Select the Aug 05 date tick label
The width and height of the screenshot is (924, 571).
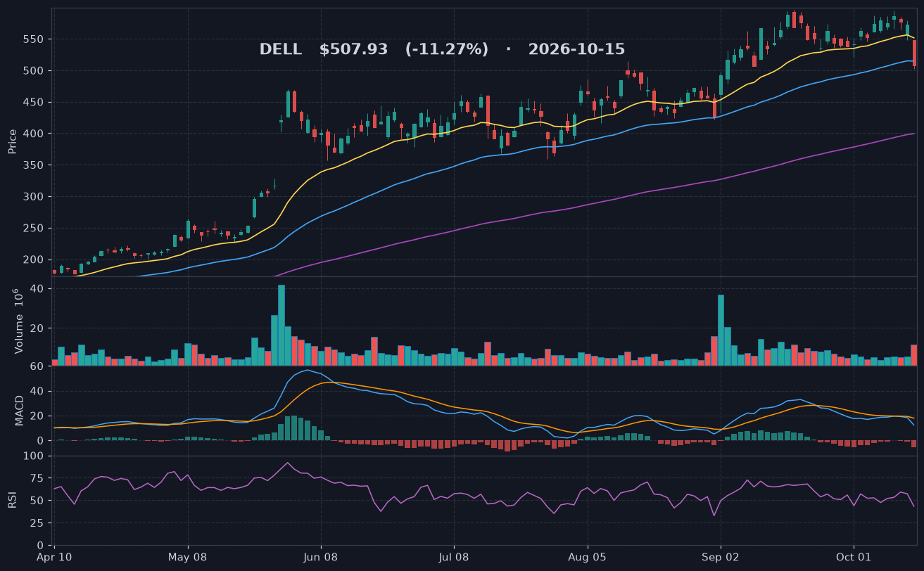click(x=587, y=557)
